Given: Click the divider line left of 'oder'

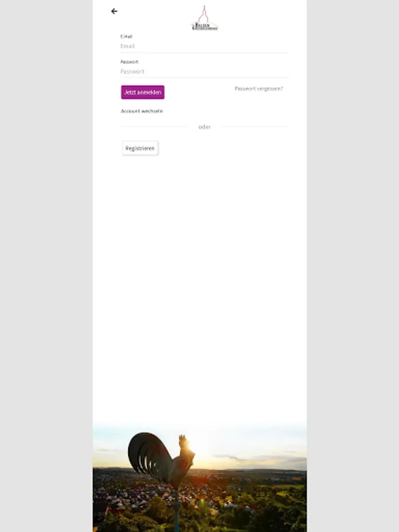Looking at the screenshot, I should pyautogui.click(x=155, y=126).
